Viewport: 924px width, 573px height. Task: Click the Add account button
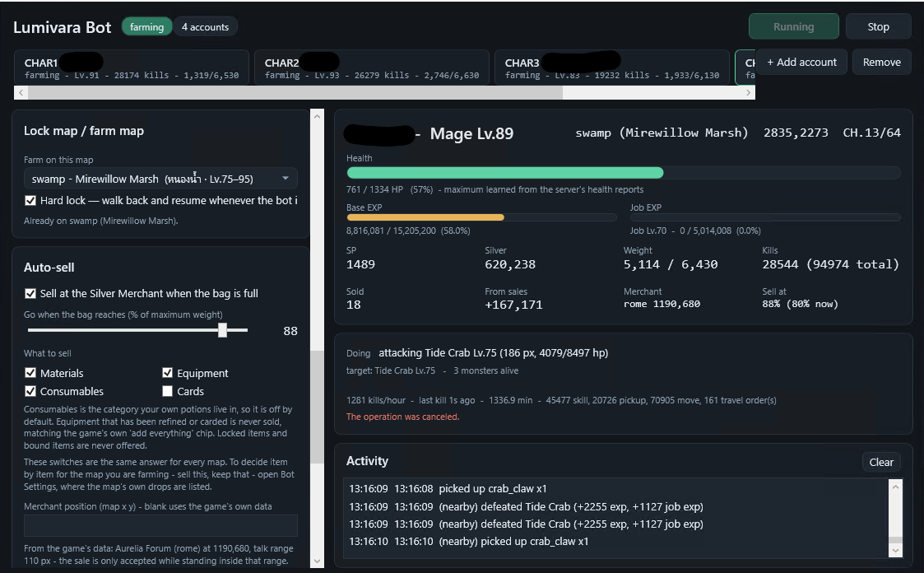click(x=801, y=62)
